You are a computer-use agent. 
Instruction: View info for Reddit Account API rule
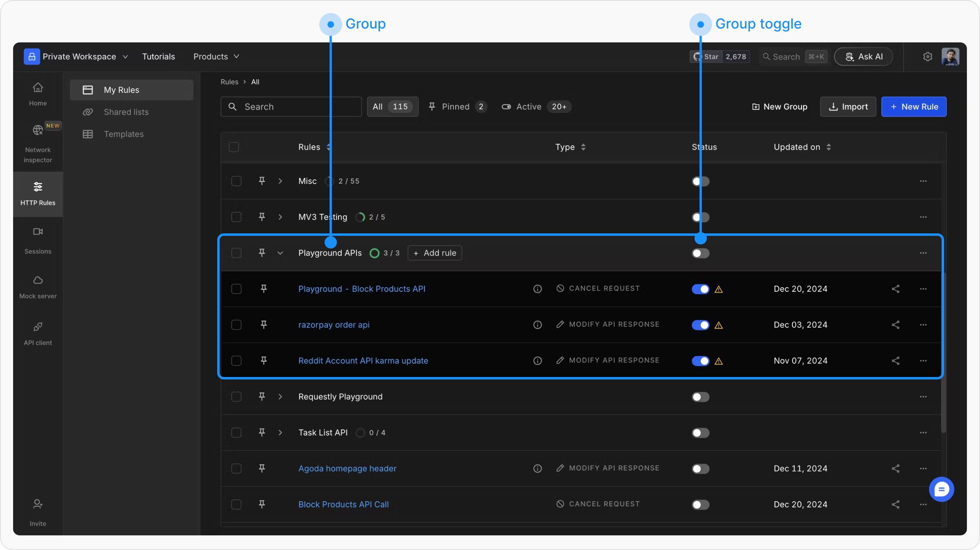(x=537, y=361)
